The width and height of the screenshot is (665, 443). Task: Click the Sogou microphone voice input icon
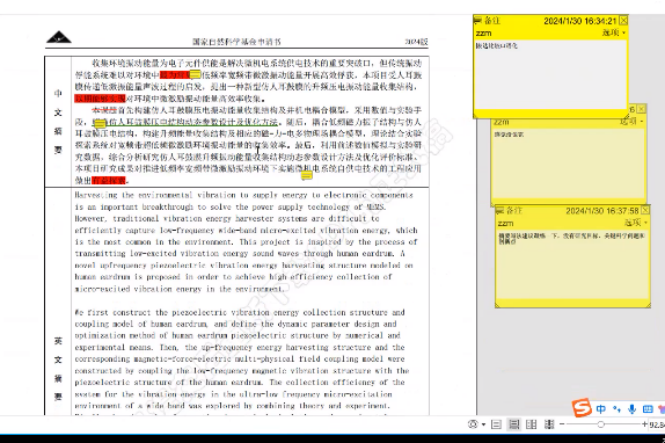[x=632, y=409]
